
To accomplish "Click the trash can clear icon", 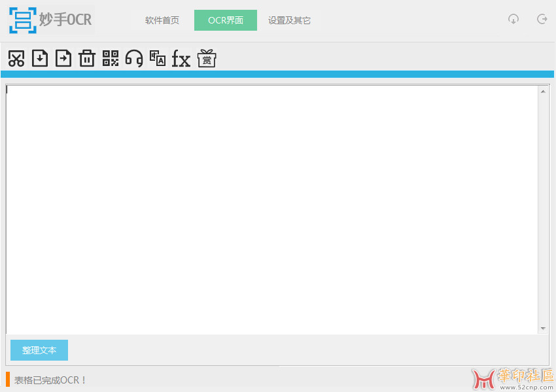I will 87,59.
